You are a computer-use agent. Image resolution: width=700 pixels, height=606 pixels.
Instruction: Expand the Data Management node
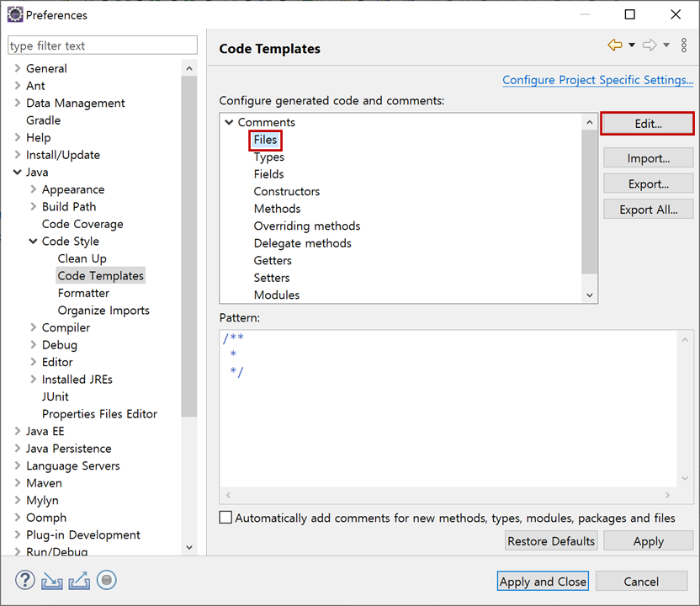(18, 103)
